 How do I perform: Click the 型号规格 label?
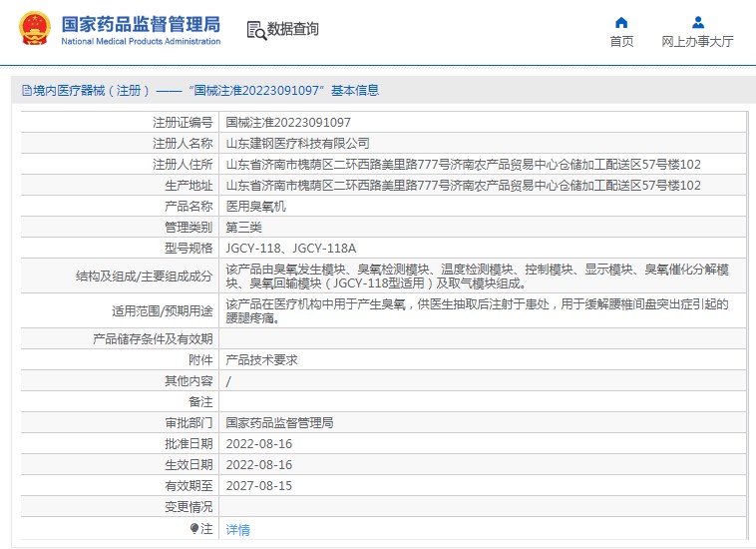tap(189, 249)
